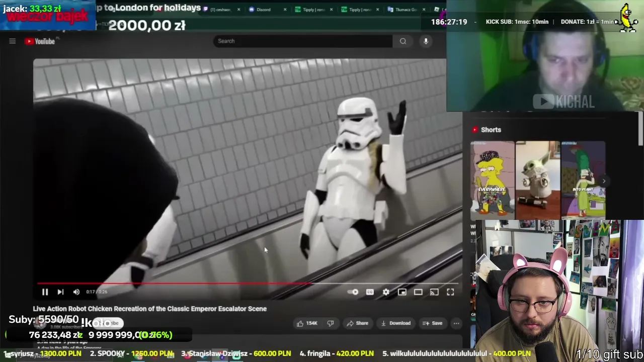This screenshot has width=644, height=362.
Task: Toggle the autoplay switch in the player
Action: 353,292
